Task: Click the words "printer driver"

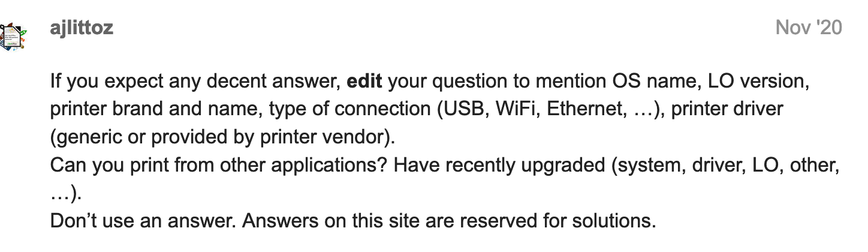Action: click(x=727, y=109)
